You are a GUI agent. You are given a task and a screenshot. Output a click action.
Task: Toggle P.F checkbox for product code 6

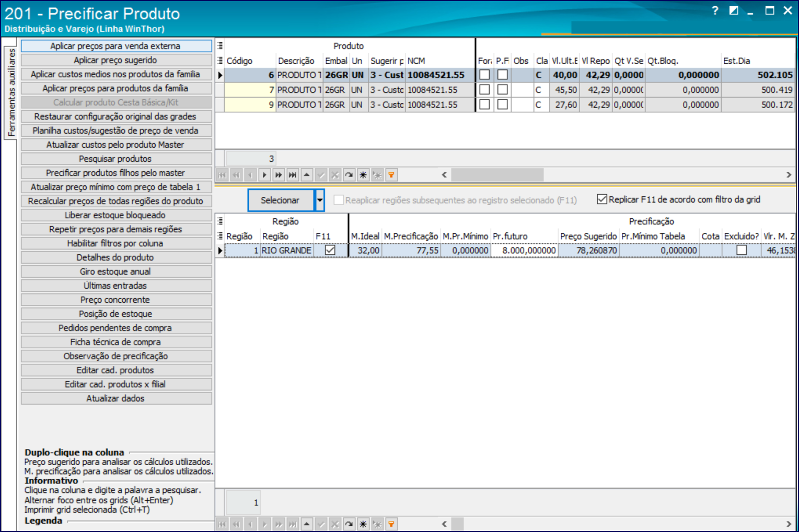point(503,75)
